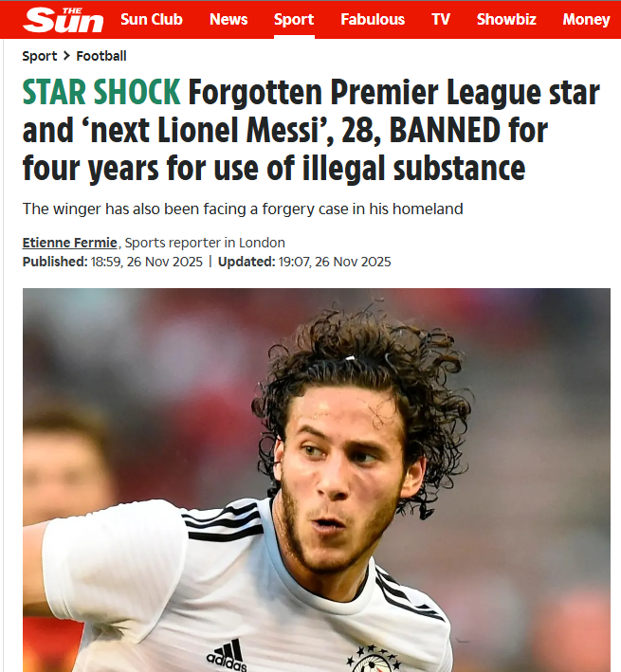621x672 pixels.
Task: Click the Adidas logo on the shirt
Action: [x=227, y=655]
